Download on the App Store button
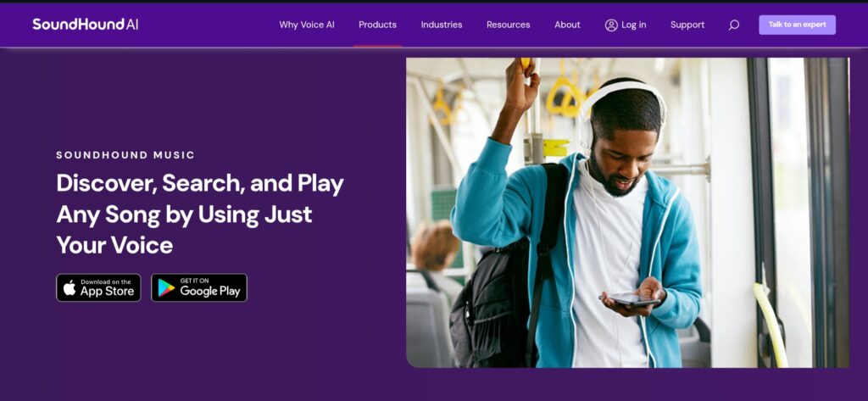 tap(98, 288)
